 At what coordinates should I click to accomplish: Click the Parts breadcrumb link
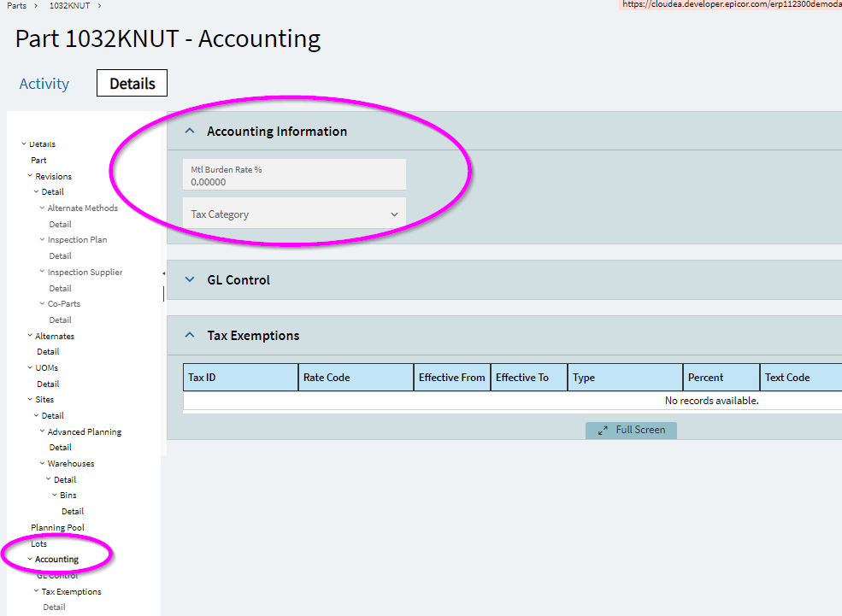tap(16, 5)
